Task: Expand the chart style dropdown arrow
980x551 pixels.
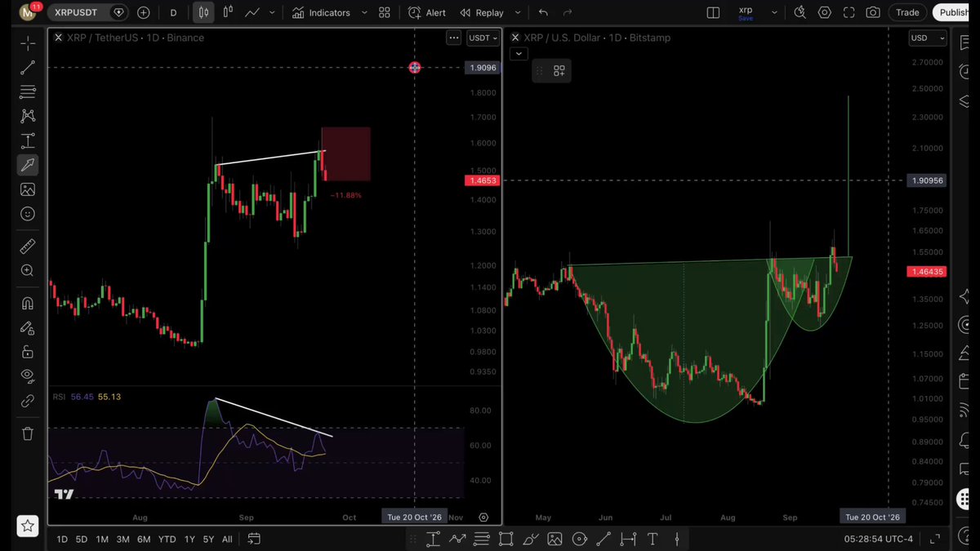Action: click(272, 12)
